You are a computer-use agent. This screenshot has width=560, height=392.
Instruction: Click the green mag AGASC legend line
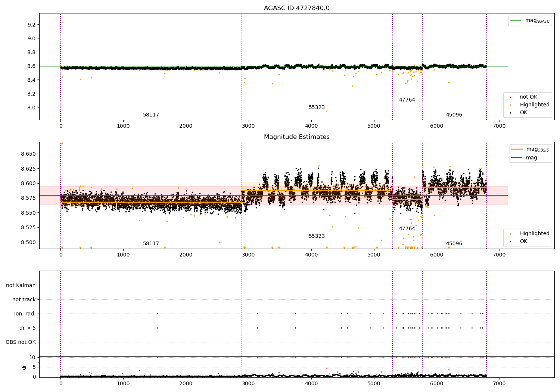coord(516,21)
